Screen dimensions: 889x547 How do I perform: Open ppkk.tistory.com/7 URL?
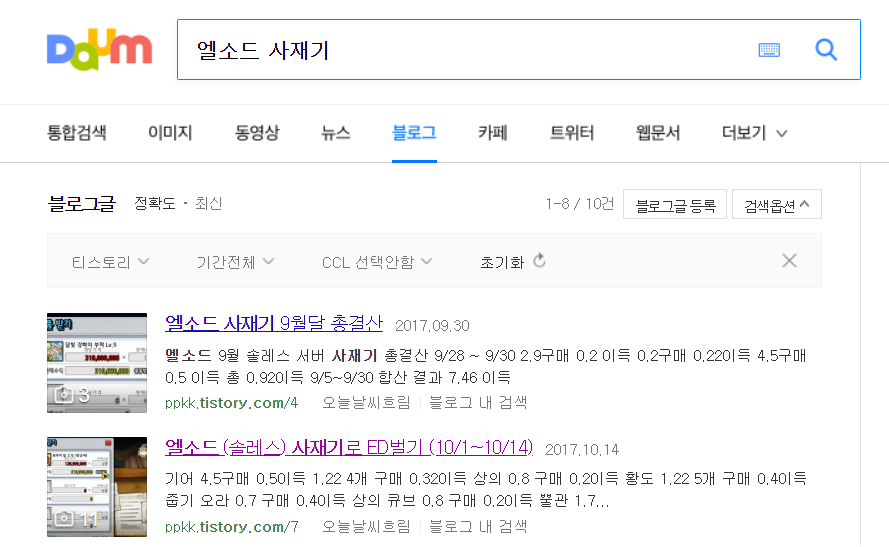(x=231, y=527)
